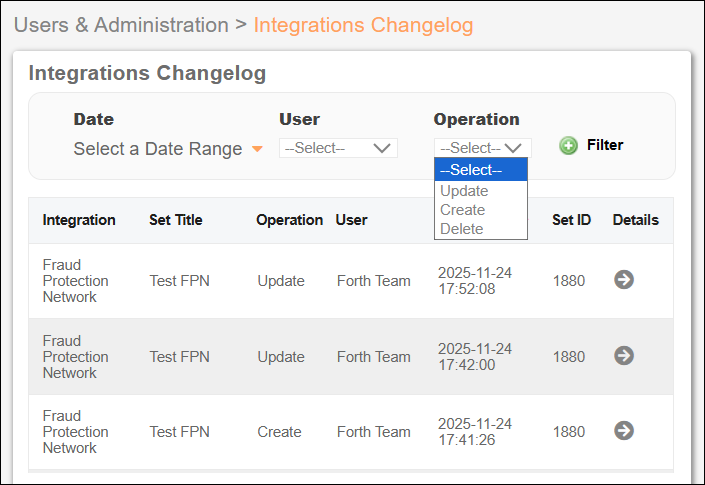Image resolution: width=705 pixels, height=485 pixels.
Task: Click the Set ID column header
Action: coord(571,220)
